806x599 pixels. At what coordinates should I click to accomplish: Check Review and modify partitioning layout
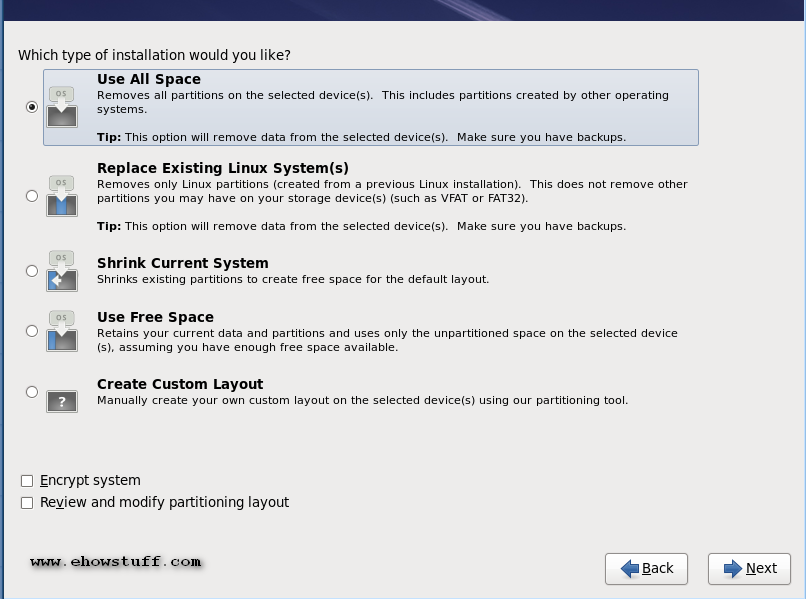[27, 503]
